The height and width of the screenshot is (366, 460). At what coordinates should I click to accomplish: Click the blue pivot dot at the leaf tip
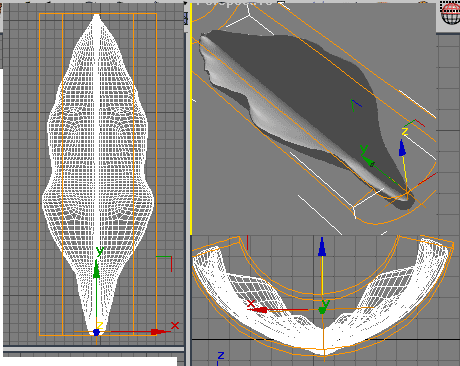[96, 332]
